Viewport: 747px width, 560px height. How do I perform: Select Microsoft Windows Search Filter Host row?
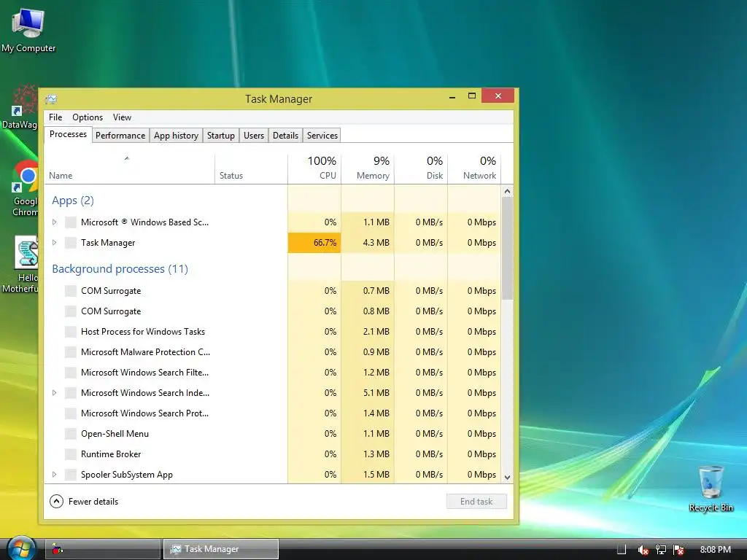coord(273,373)
